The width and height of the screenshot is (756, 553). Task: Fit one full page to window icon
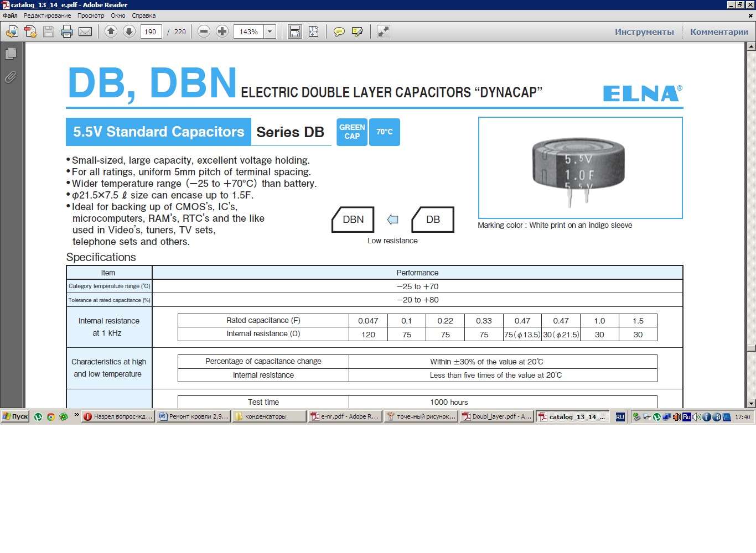[313, 32]
